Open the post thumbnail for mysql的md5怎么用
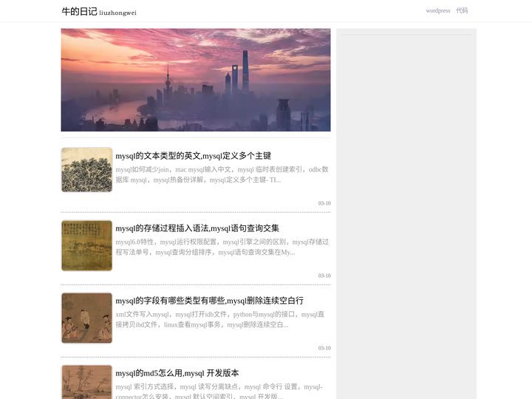The height and width of the screenshot is (399, 532). pos(87,382)
